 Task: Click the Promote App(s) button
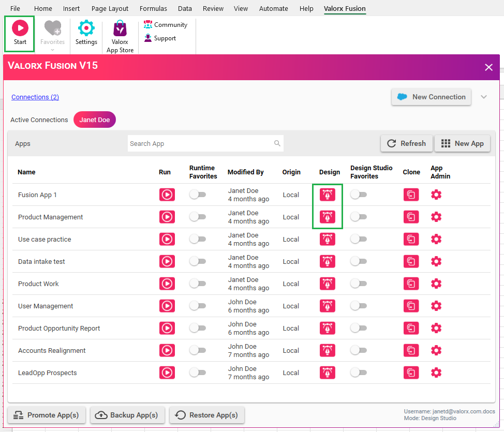click(x=46, y=415)
